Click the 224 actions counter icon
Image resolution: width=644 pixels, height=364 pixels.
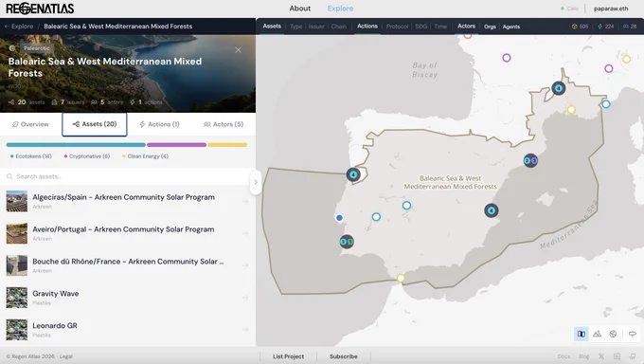600,27
